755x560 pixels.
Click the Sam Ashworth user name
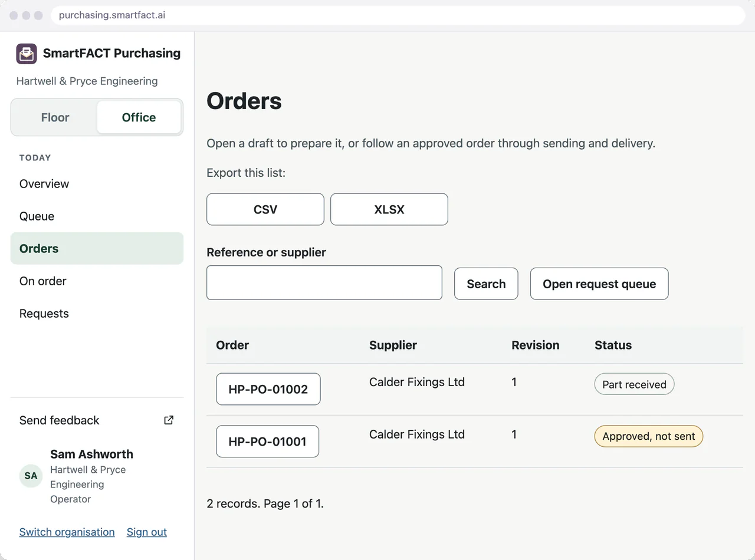point(92,454)
